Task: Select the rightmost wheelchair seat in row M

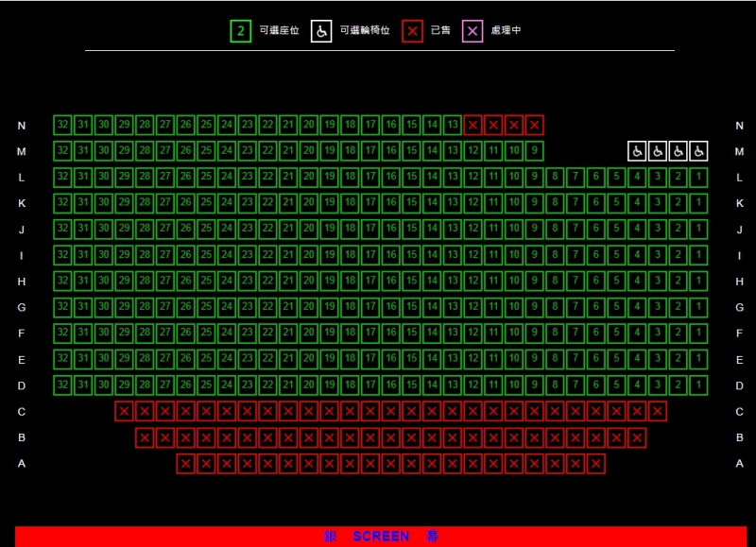Action: pyautogui.click(x=698, y=151)
